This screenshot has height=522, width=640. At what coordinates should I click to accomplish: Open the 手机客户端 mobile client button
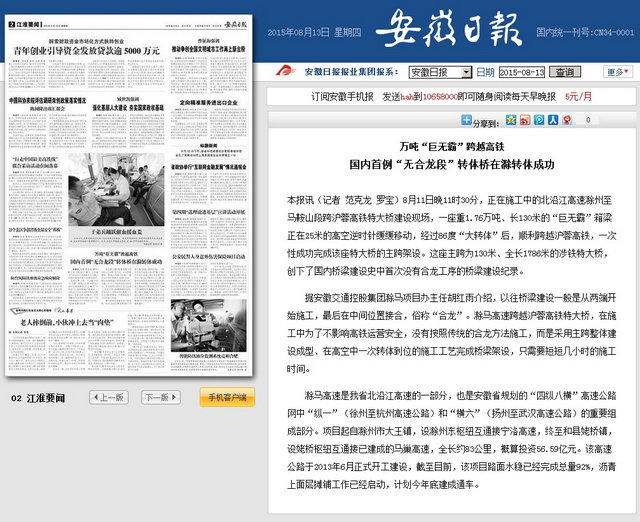coord(227,397)
